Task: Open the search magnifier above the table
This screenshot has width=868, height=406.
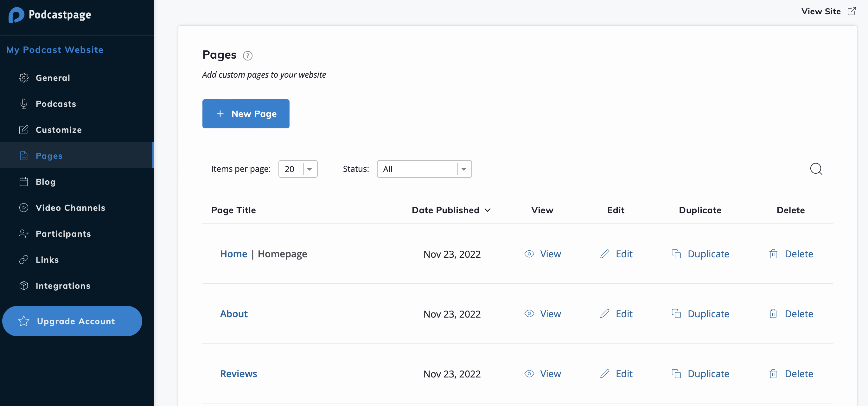Action: pos(816,169)
